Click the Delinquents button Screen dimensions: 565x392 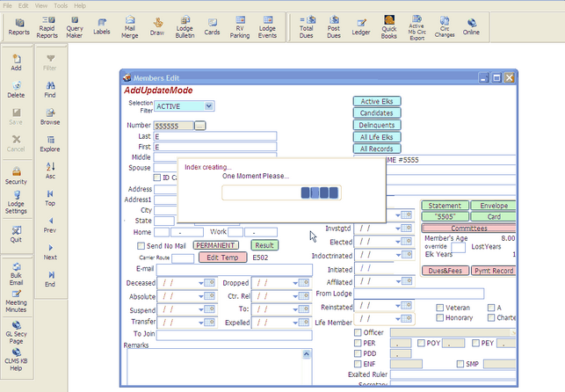[x=377, y=126]
